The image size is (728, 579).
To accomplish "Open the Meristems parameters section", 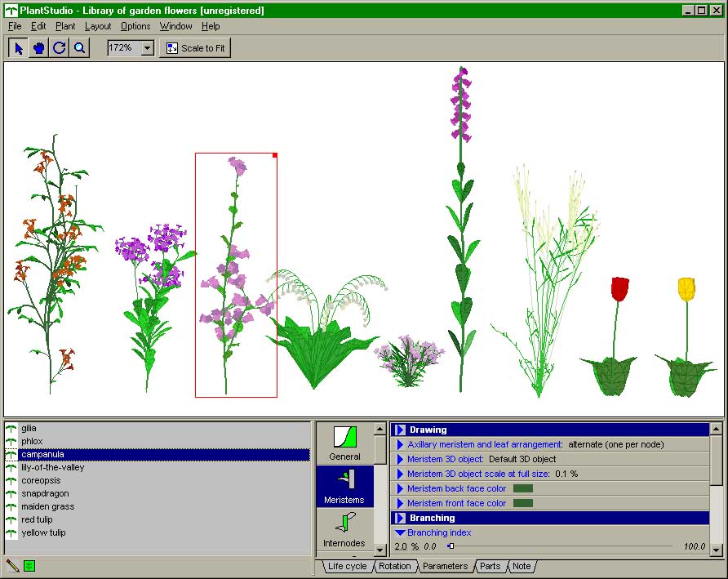I will [344, 487].
